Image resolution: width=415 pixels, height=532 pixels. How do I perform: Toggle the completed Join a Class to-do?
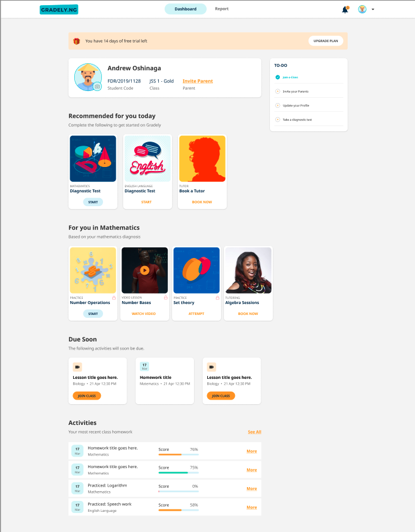277,77
